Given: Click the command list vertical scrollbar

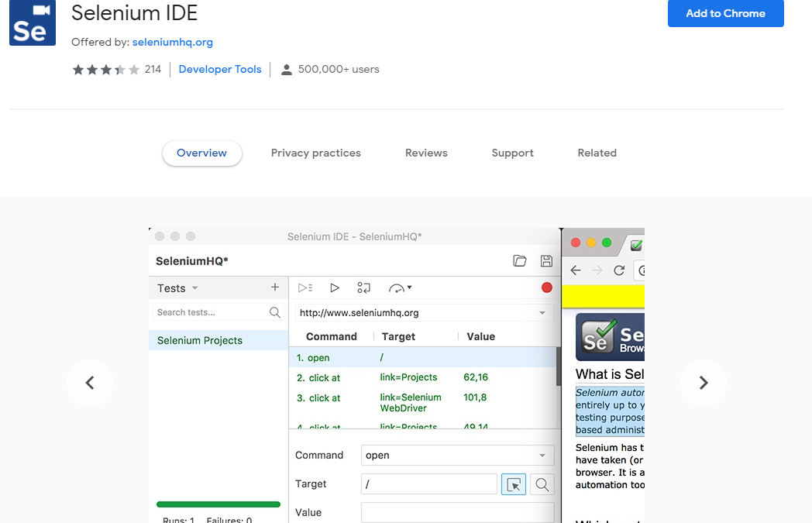Looking at the screenshot, I should [558, 366].
